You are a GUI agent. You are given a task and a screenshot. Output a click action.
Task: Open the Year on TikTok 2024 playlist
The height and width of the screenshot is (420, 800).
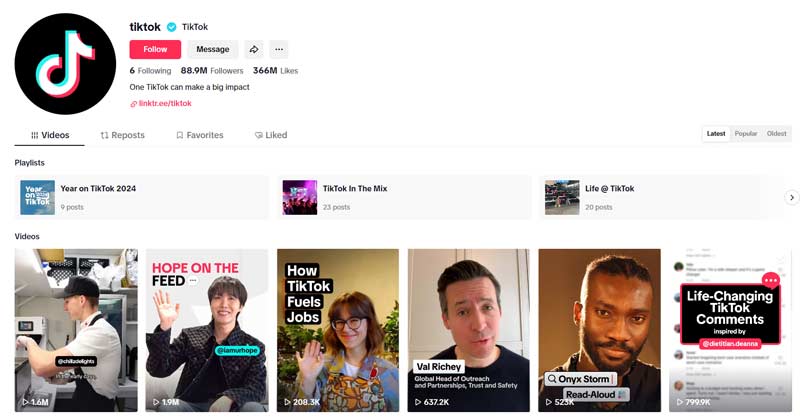pos(141,197)
